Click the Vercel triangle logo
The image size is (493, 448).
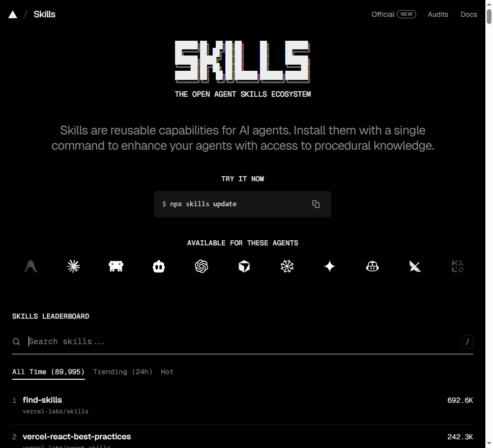13,14
